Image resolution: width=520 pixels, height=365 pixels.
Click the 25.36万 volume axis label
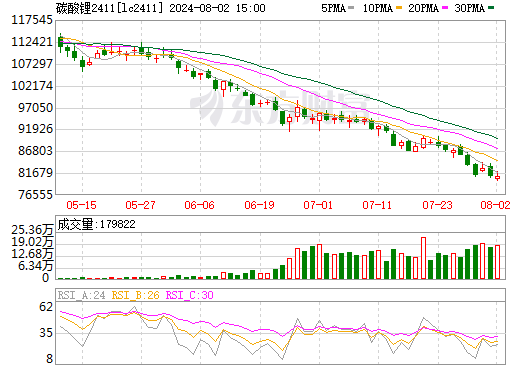(32, 230)
